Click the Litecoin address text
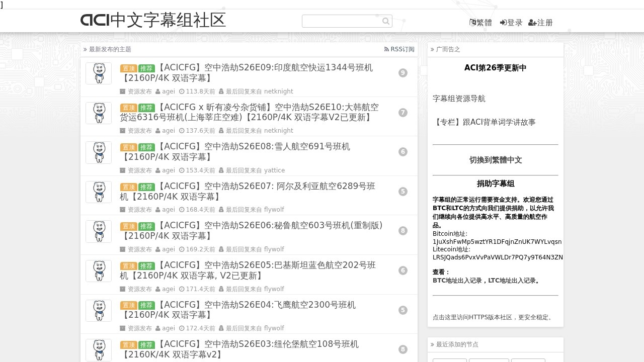 pos(498,257)
